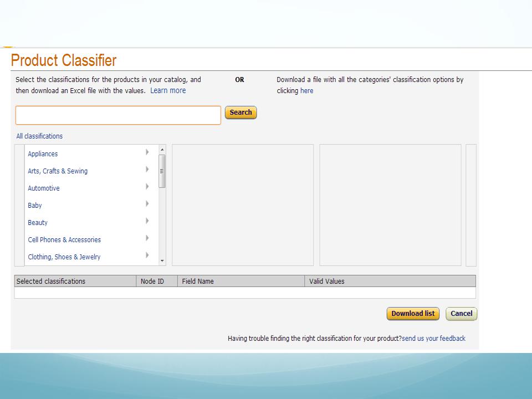532x399 pixels.
Task: Open the Learn more link
Action: [x=168, y=90]
